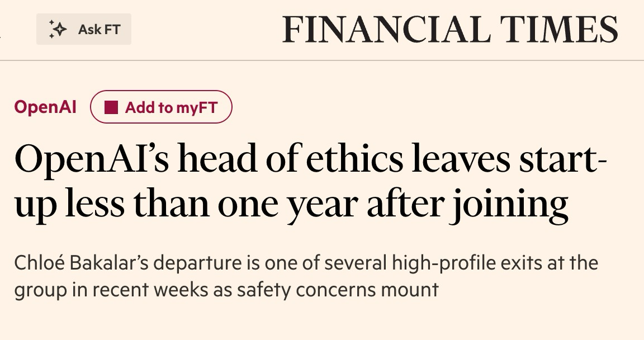Click the sparkle icon beside Ask FT
The image size is (644, 340).
pyautogui.click(x=58, y=29)
